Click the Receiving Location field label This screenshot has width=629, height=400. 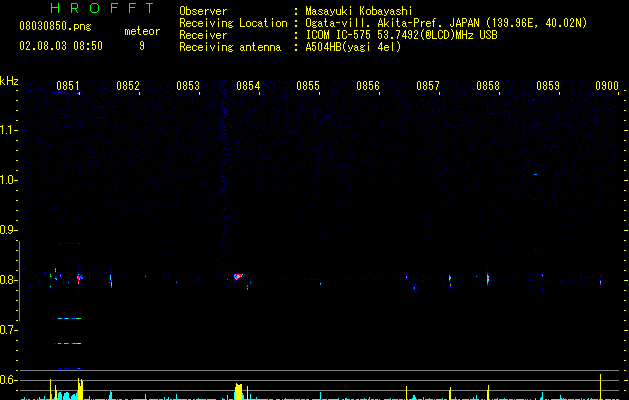pyautogui.click(x=233, y=23)
